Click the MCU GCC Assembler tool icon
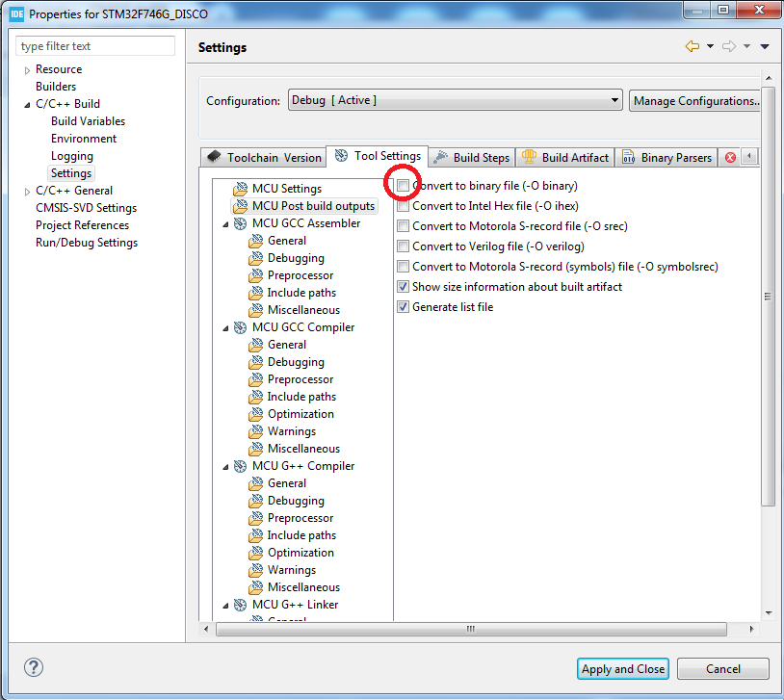The width and height of the screenshot is (784, 700). [x=241, y=223]
